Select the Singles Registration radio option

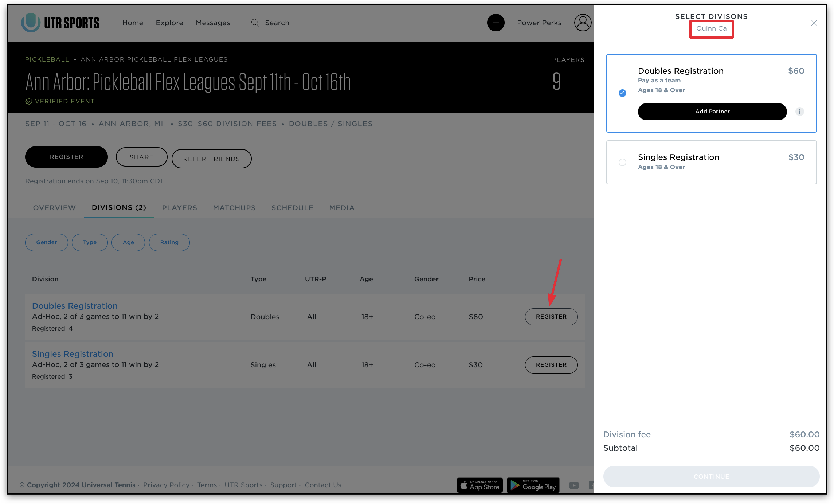tap(622, 162)
